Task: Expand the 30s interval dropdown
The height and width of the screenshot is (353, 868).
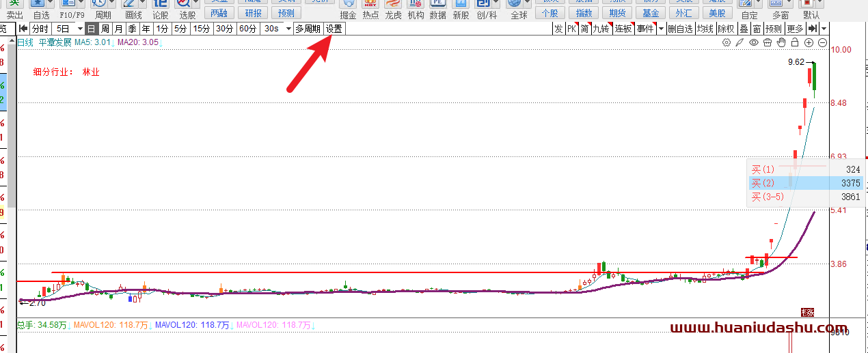Action: pyautogui.click(x=288, y=29)
